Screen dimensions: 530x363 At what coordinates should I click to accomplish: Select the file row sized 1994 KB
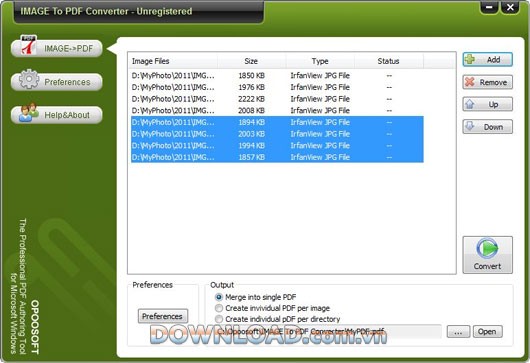click(277, 146)
